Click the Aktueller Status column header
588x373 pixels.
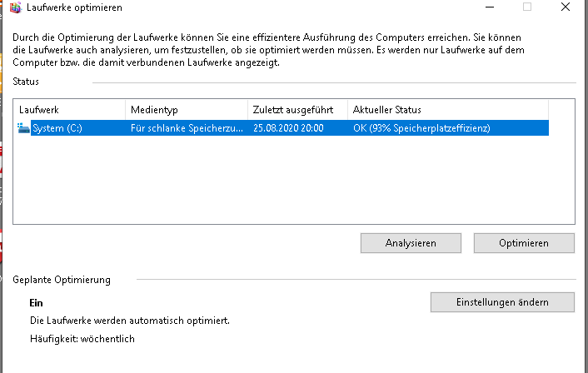pyautogui.click(x=446, y=109)
